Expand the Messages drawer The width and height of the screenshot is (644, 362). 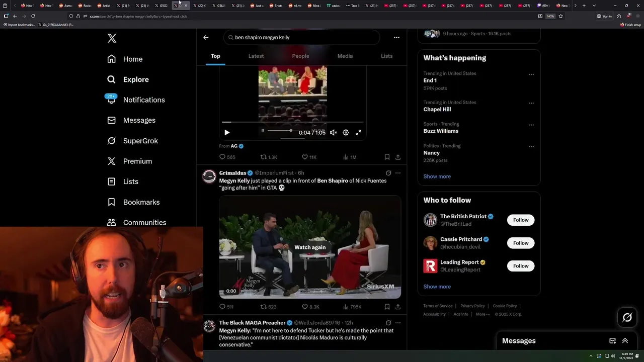[625, 341]
